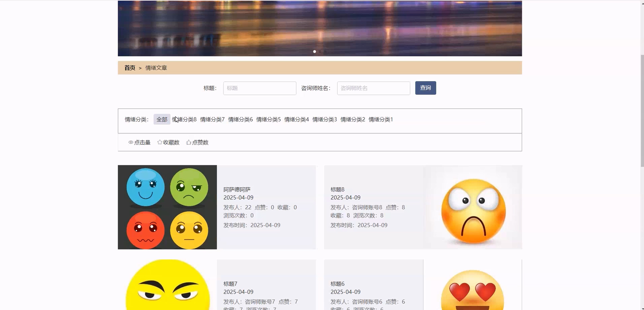The height and width of the screenshot is (310, 644).
Task: Focus the 咨询师姓名 input field
Action: pos(373,88)
